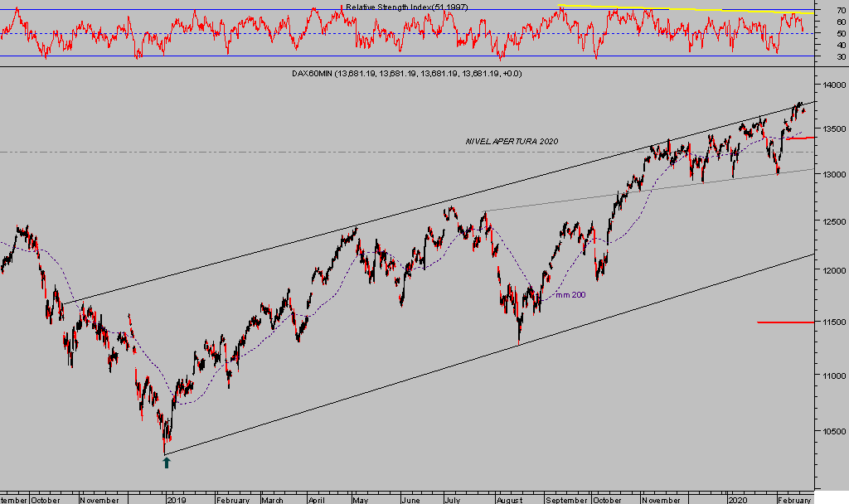This screenshot has width=849, height=504.
Task: Click the April label on time axis
Action: point(317,500)
